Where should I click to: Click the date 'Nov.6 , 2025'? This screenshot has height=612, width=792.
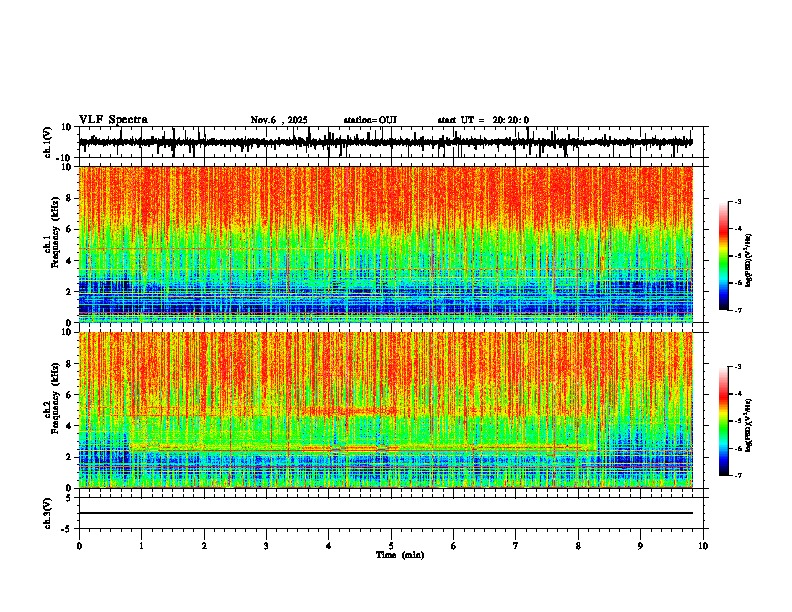[x=279, y=120]
